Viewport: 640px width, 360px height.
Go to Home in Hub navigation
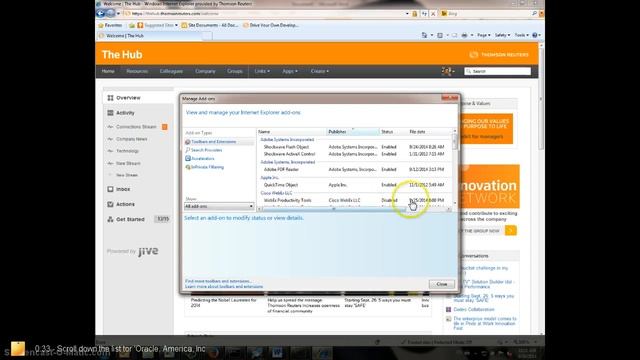108,71
